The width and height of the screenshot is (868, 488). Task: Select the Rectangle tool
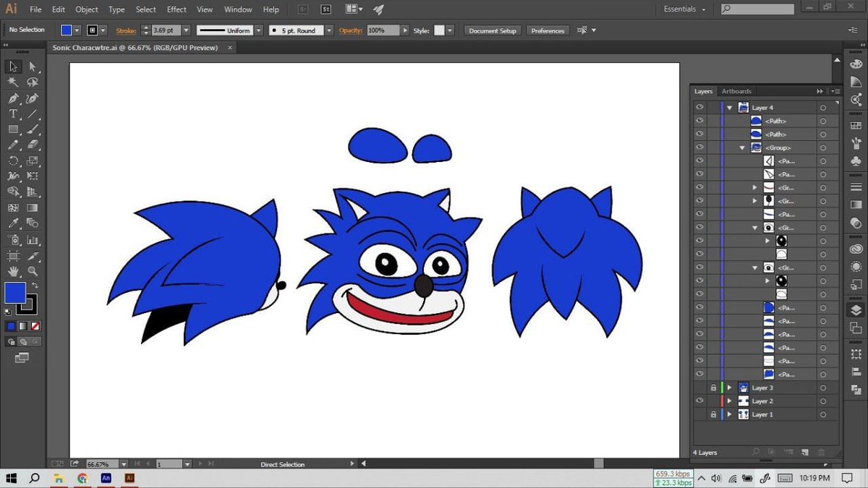click(x=13, y=129)
